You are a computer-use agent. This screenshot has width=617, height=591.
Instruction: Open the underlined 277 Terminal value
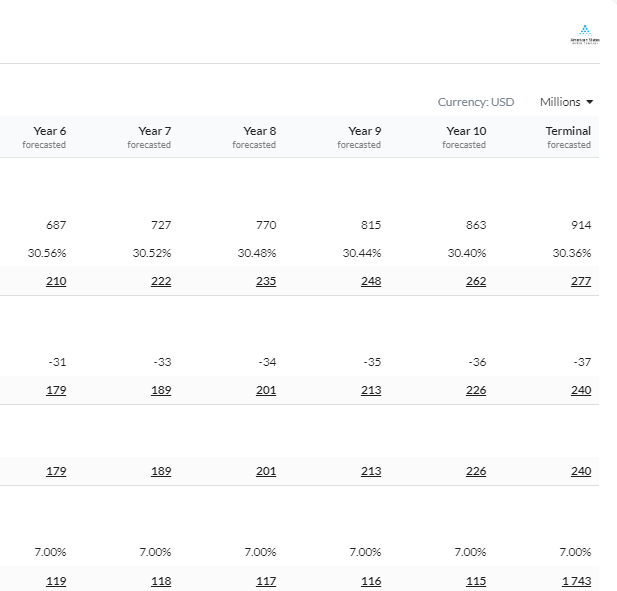point(581,281)
